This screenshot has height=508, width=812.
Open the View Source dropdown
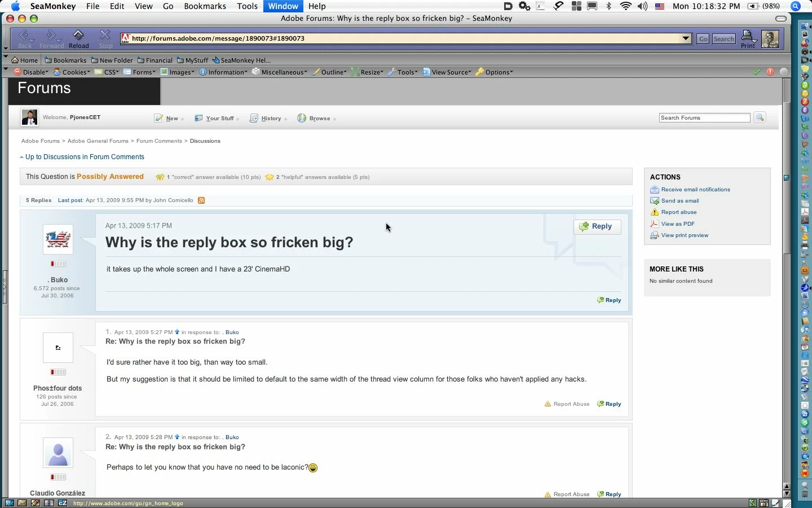447,72
